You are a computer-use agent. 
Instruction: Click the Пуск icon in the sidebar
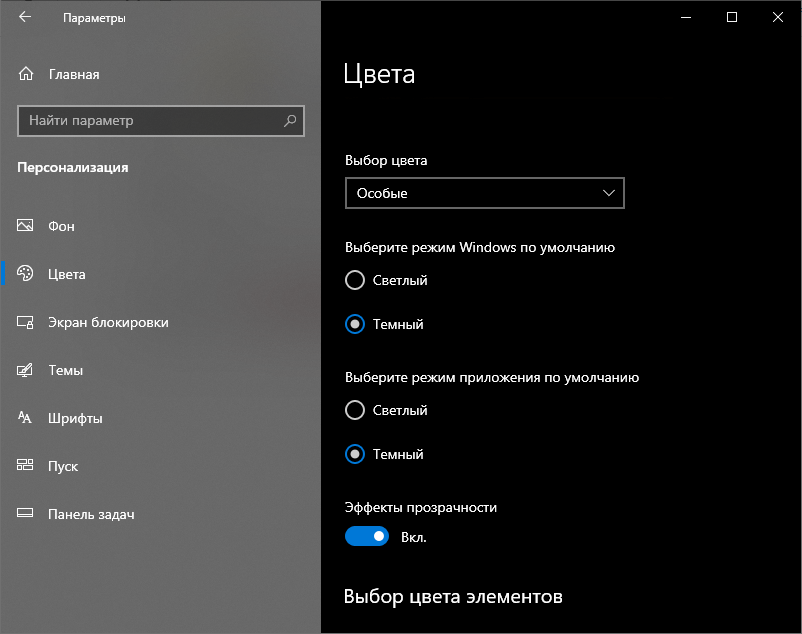point(26,466)
